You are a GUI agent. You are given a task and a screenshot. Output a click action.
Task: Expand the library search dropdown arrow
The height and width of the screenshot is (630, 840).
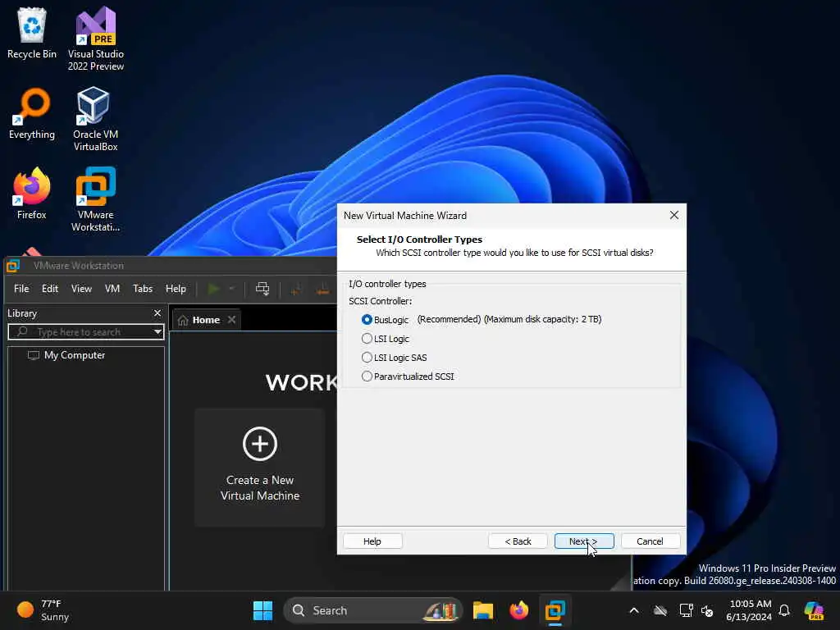[x=157, y=331]
